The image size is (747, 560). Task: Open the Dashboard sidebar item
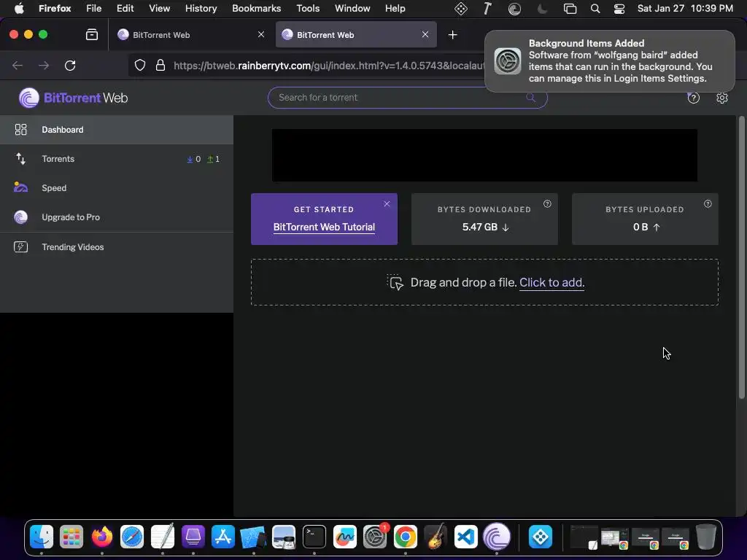pos(117,130)
